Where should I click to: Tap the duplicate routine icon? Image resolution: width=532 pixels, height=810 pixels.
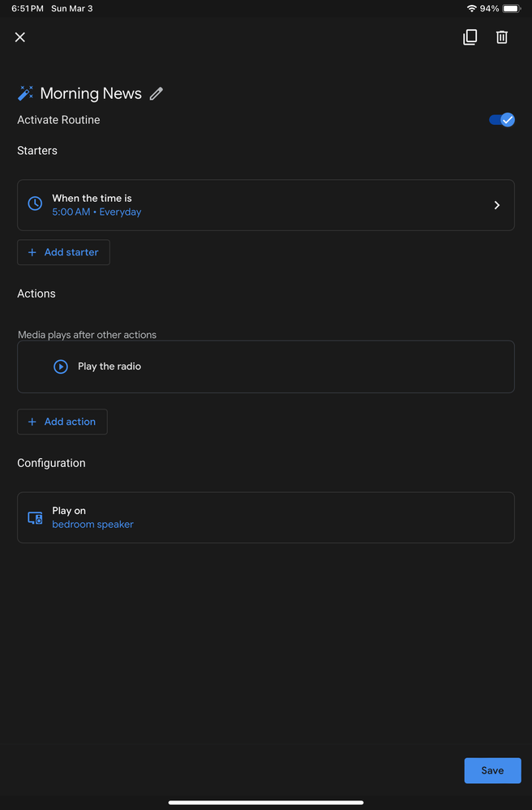(x=470, y=37)
